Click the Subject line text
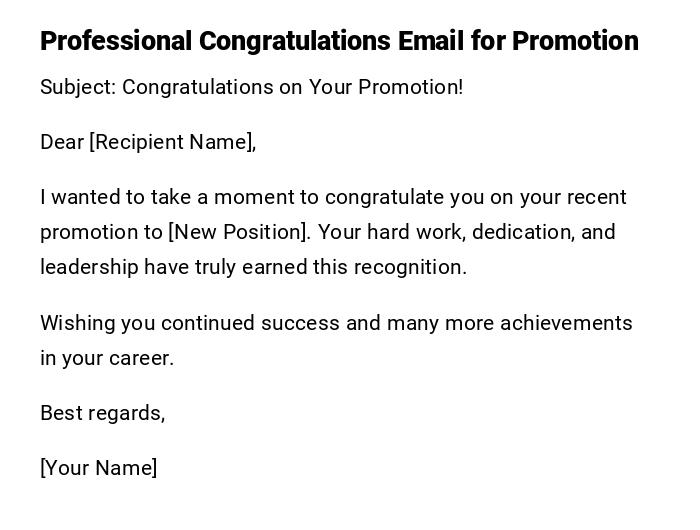Screen dimensions: 700x530 click(x=251, y=87)
